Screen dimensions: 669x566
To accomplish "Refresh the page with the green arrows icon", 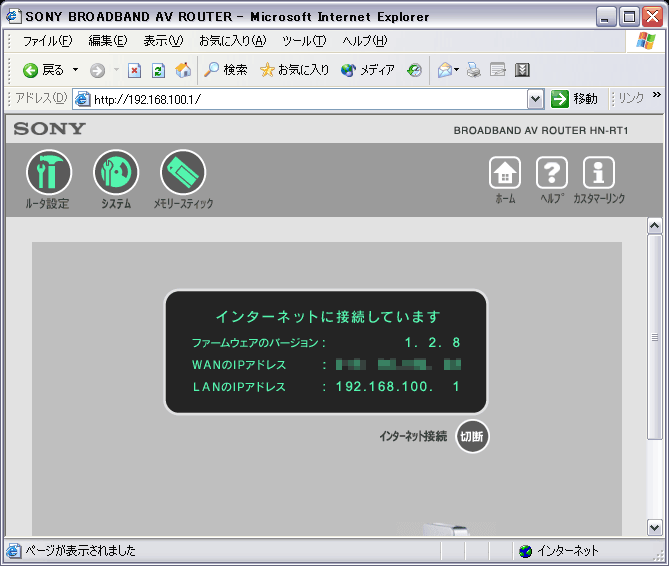I will point(158,70).
